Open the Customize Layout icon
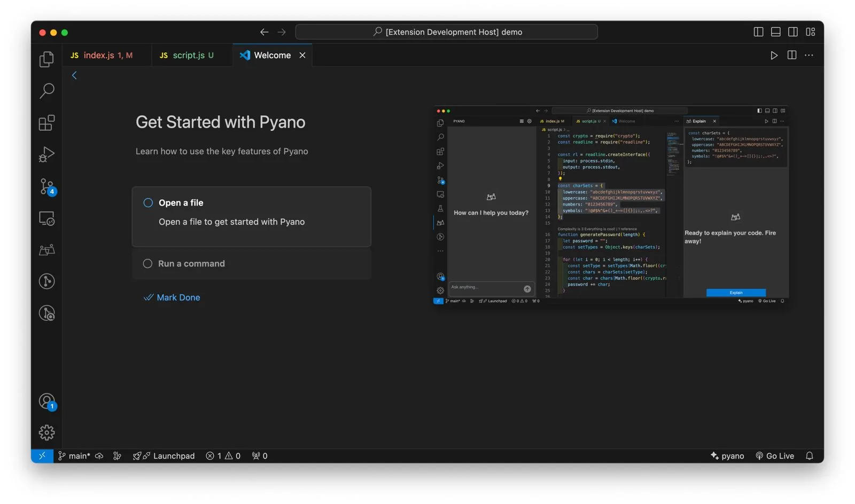The height and width of the screenshot is (504, 855). coord(811,32)
